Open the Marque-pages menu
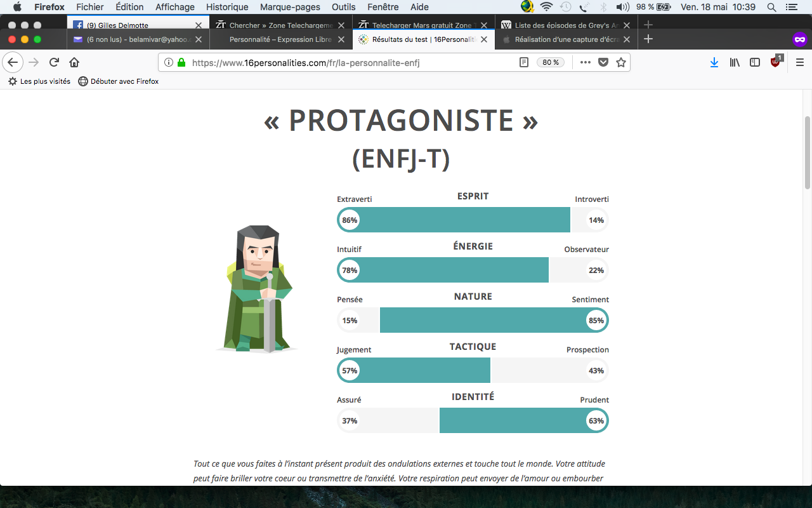Image resolution: width=812 pixels, height=508 pixels. coord(290,7)
